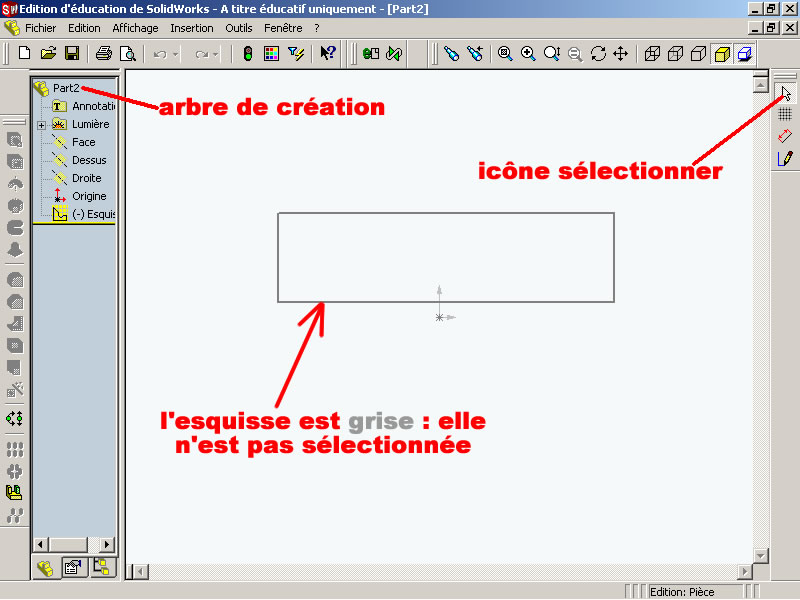Activate the Pan four-arrow icon

(621, 53)
